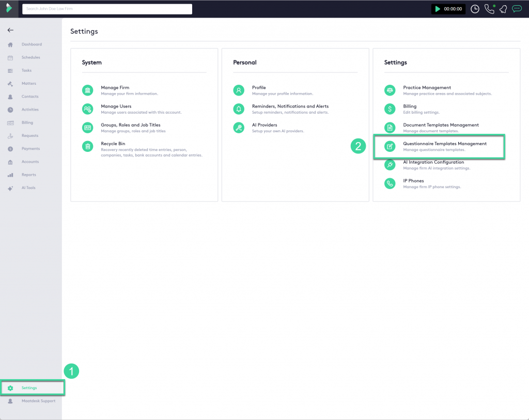Select Matters in the sidebar
This screenshot has height=420, width=529.
28,84
